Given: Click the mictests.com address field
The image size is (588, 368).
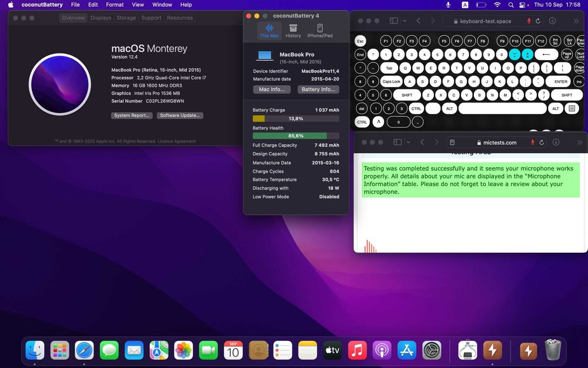Looking at the screenshot, I should tap(496, 142).
